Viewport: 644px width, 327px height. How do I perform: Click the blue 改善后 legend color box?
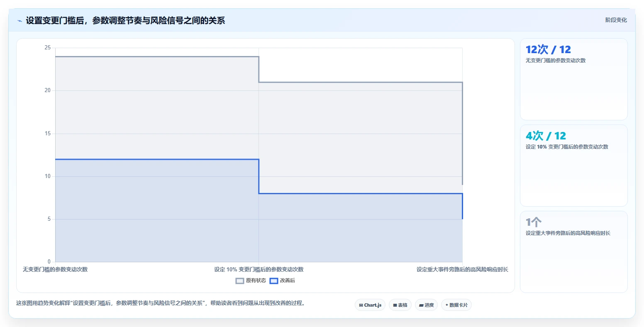tap(274, 281)
